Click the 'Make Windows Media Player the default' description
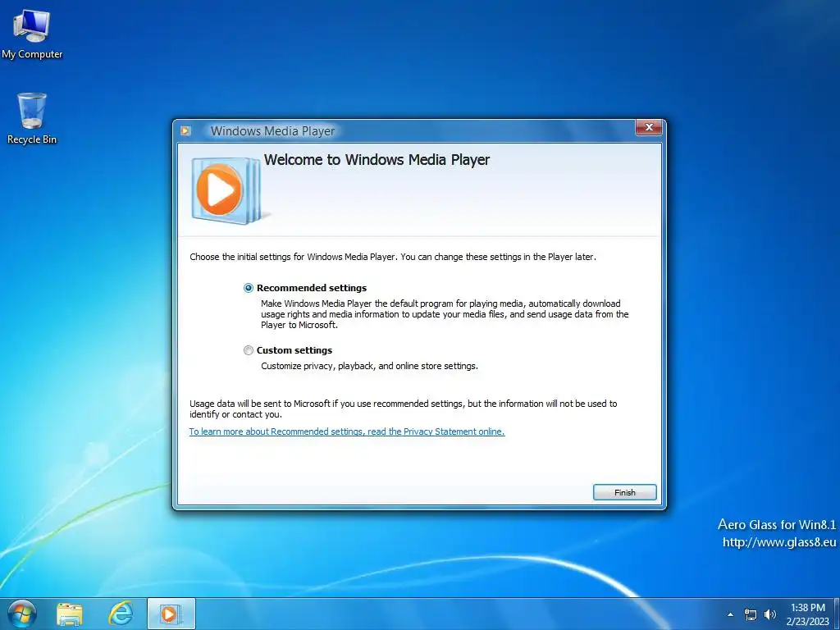The height and width of the screenshot is (630, 840). coord(445,314)
